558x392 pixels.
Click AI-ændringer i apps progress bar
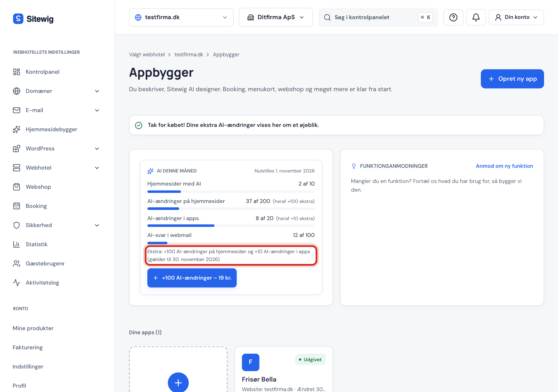click(231, 226)
